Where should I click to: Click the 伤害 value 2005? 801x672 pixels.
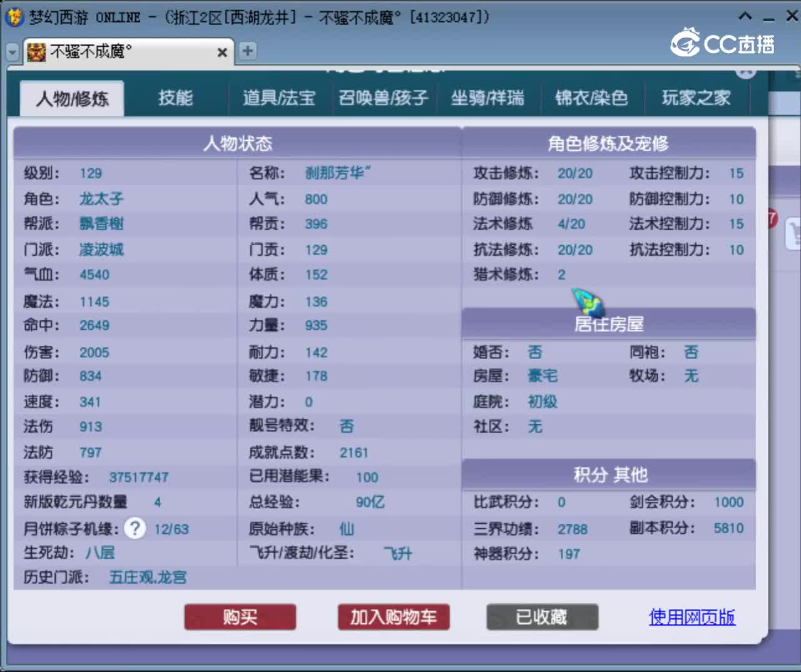[x=94, y=352]
